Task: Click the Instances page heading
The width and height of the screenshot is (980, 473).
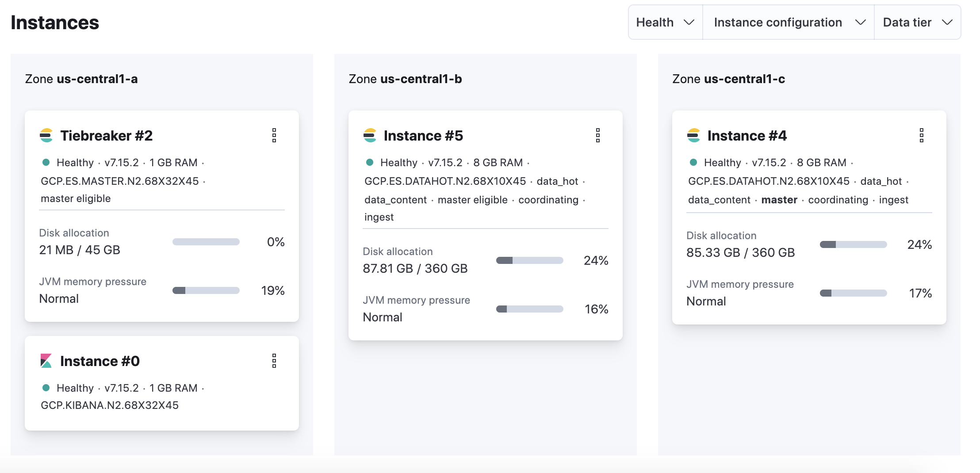Action: [x=55, y=23]
